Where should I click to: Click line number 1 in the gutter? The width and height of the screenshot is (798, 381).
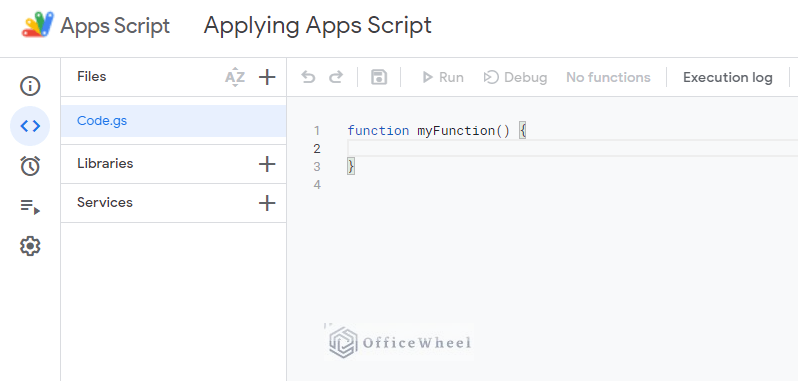[x=317, y=131]
